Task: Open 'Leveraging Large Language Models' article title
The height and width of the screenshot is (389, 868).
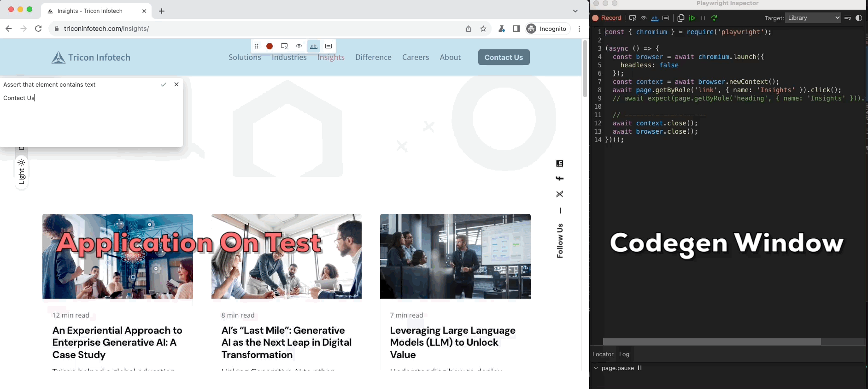Action: tap(452, 342)
